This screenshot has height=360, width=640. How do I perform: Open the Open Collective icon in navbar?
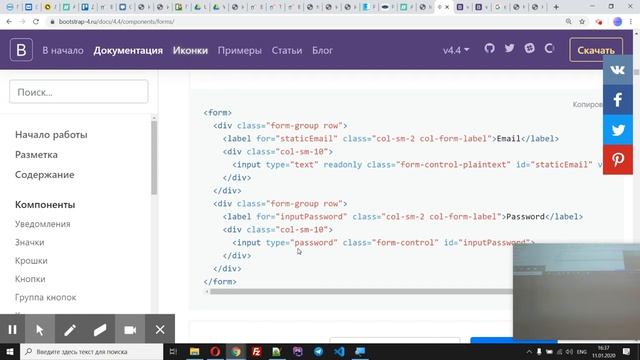coord(549,49)
